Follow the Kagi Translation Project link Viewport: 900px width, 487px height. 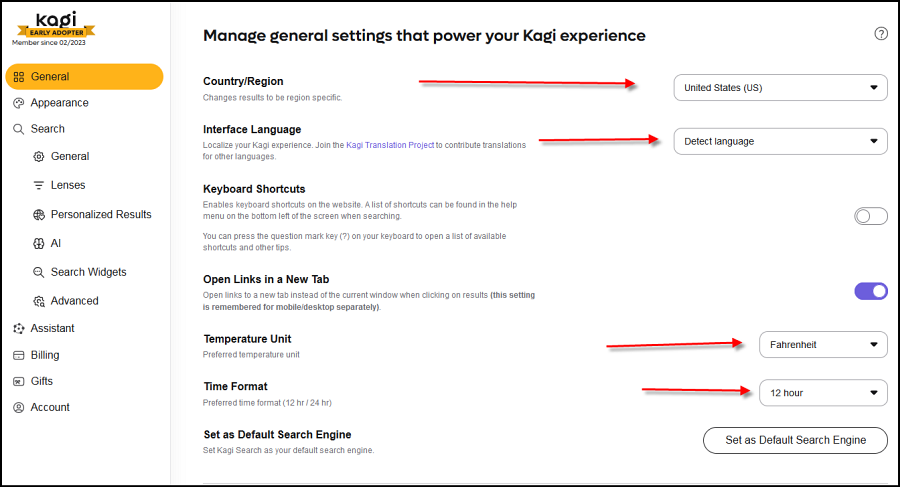click(x=390, y=146)
